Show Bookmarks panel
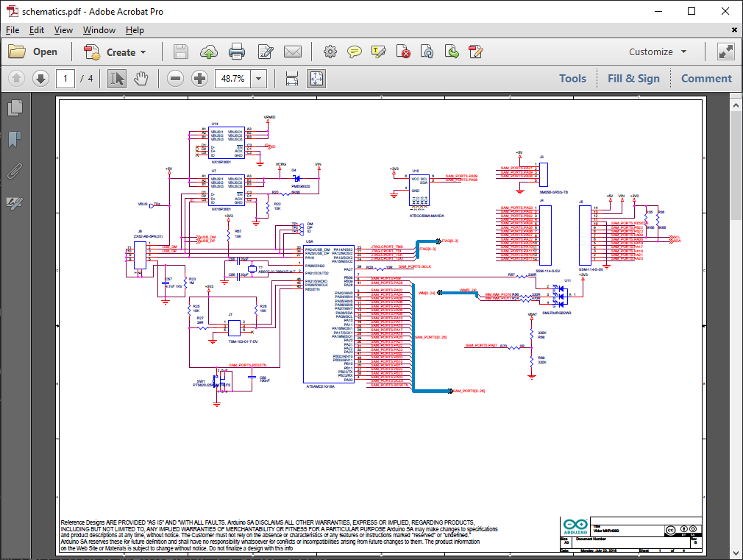The image size is (743, 560). (x=15, y=139)
